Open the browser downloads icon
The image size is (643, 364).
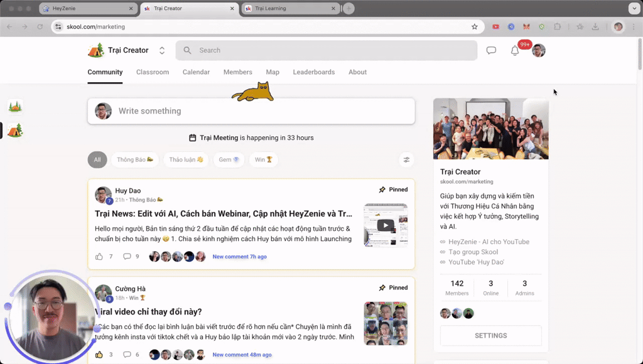(595, 26)
